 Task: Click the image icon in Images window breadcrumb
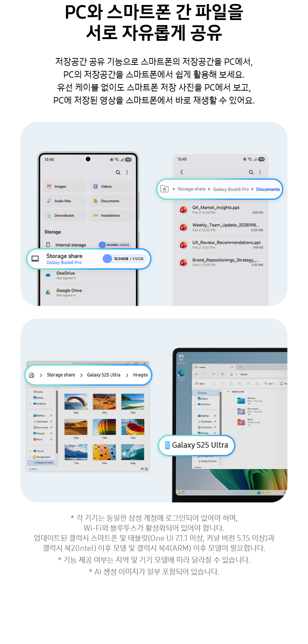point(32,375)
